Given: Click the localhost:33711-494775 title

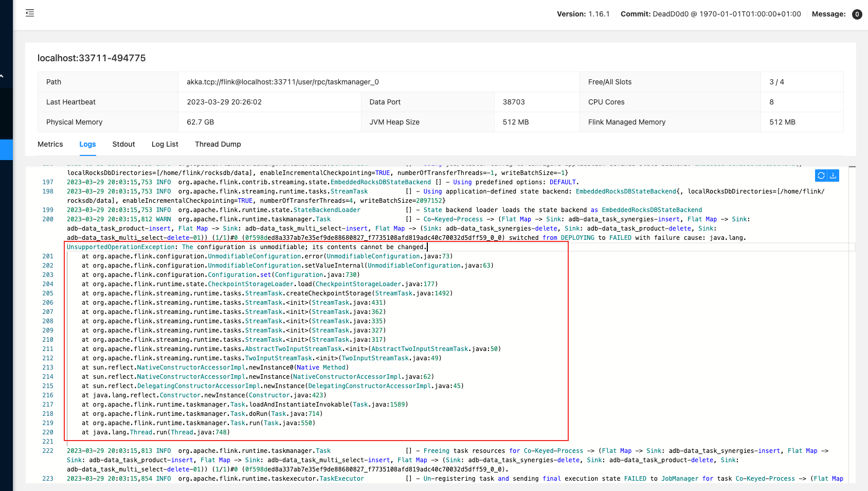Looking at the screenshot, I should point(92,58).
